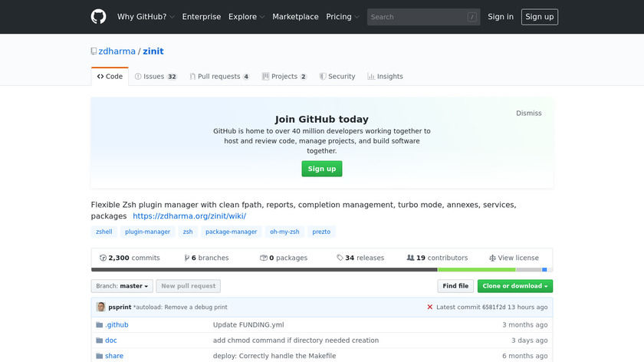
Task: Open the zinit repository link
Action: tap(153, 51)
